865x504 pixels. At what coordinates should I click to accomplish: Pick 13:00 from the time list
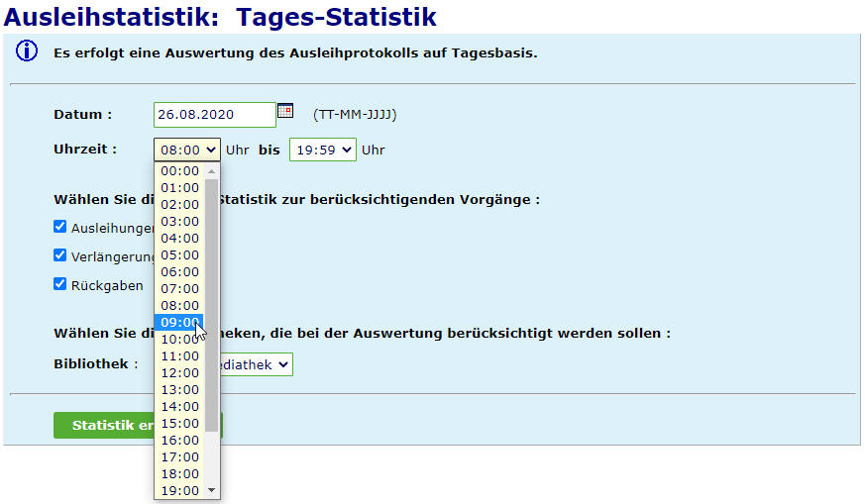179,389
